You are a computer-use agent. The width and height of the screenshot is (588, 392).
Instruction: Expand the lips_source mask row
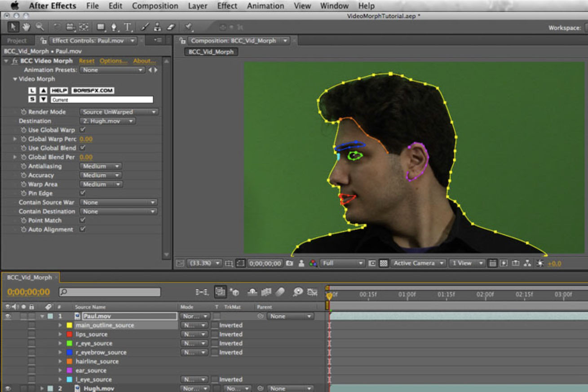pyautogui.click(x=60, y=334)
